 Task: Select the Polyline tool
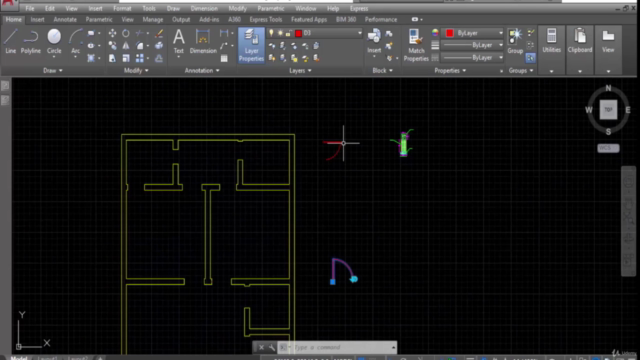(x=31, y=41)
